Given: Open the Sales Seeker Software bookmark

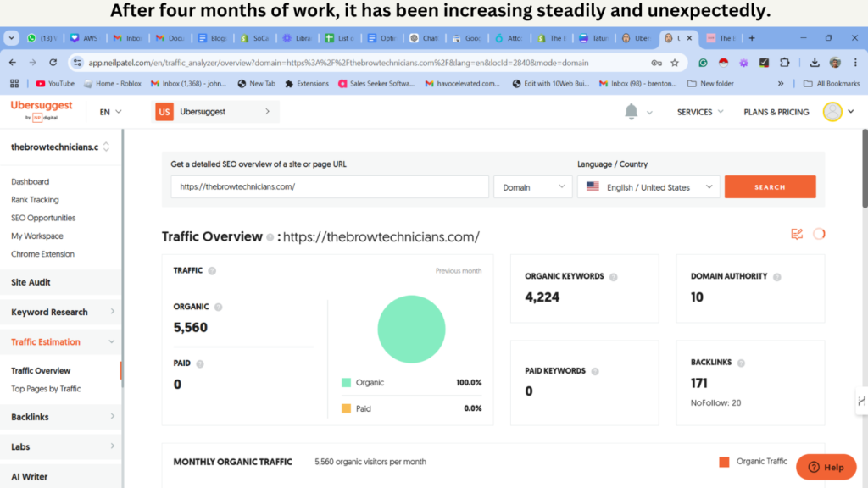Looking at the screenshot, I should point(376,84).
